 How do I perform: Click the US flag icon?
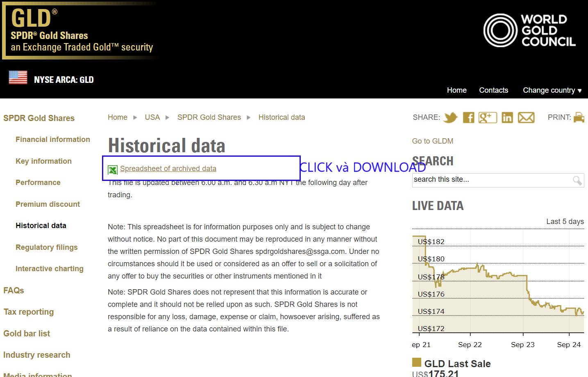[18, 77]
